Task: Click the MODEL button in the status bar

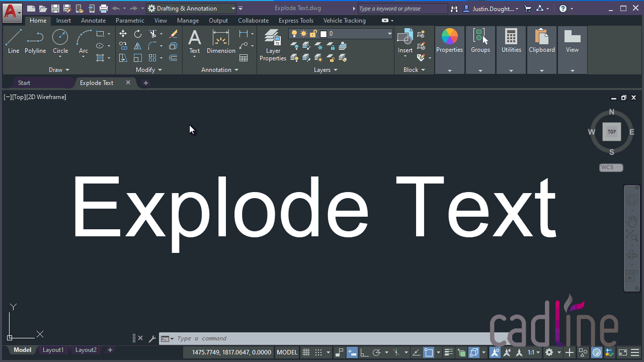Action: click(x=286, y=352)
